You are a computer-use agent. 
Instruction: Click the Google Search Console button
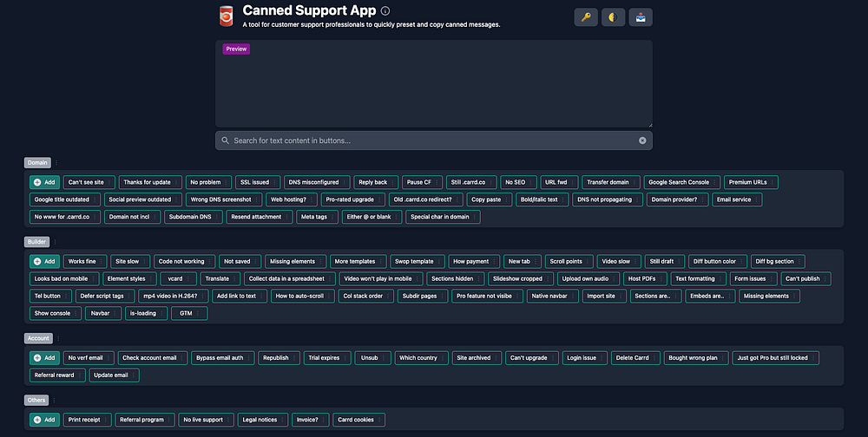682,182
